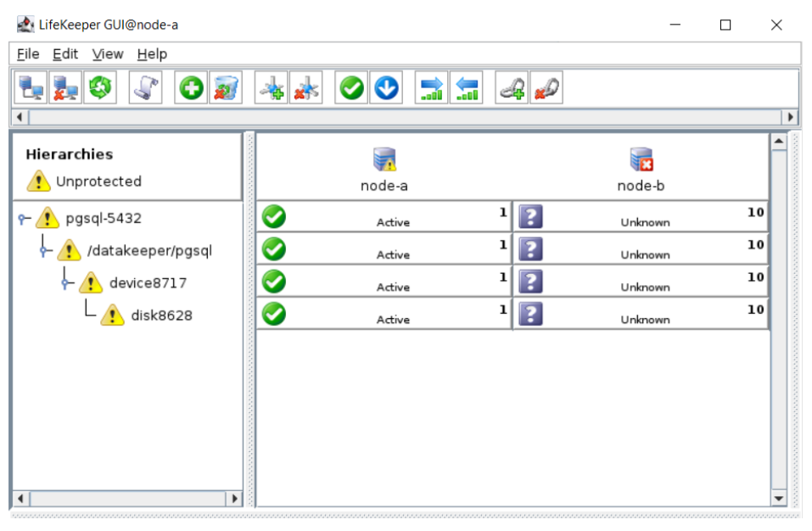Click the Unextend Resource Hierarchy left arrow icon
812x531 pixels.
coord(467,87)
